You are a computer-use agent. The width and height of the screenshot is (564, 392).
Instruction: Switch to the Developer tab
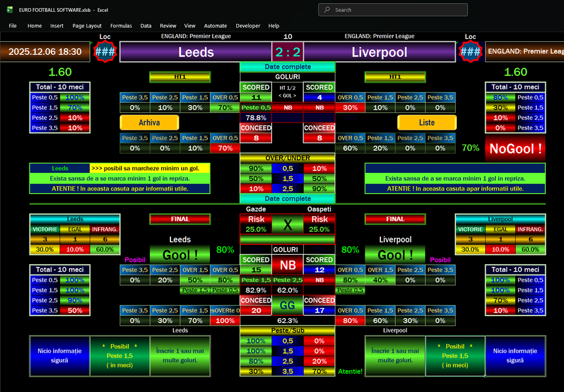pos(248,26)
